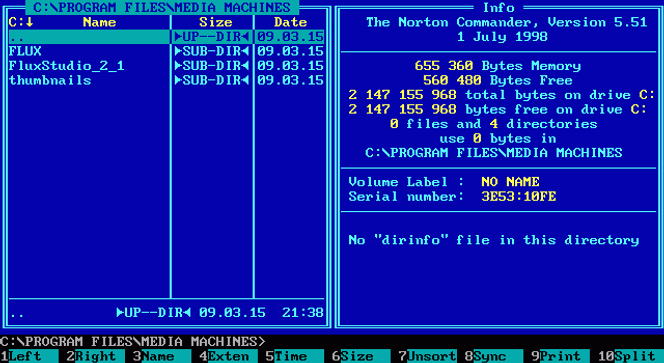Click the status line time 21:38

tap(303, 313)
